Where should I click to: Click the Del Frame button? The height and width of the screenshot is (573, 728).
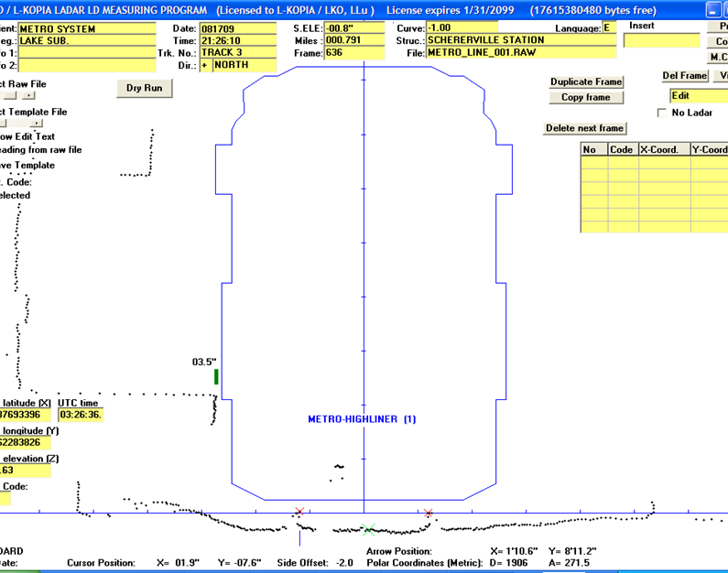point(685,76)
